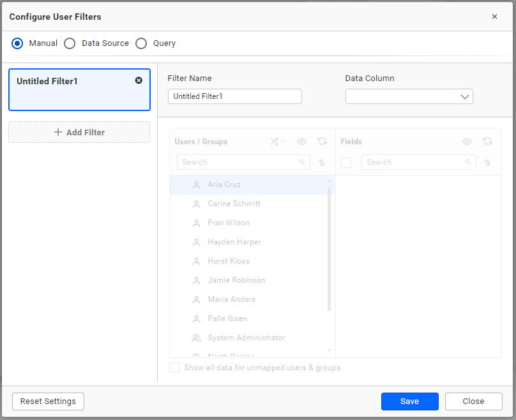Screen dimensions: 516x420
Task: Click the search magnifier in Users / Groups
Action: point(302,162)
